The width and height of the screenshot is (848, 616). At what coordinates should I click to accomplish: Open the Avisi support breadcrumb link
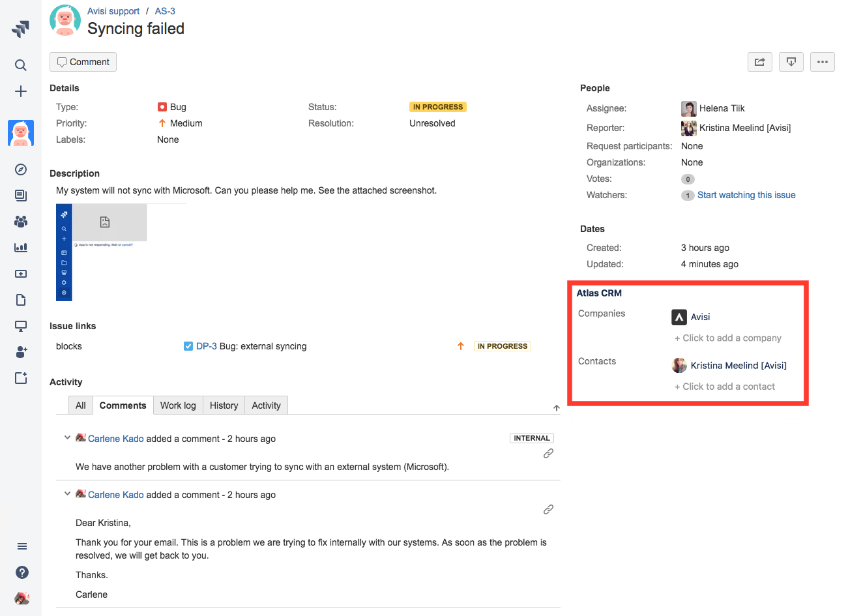click(x=113, y=11)
